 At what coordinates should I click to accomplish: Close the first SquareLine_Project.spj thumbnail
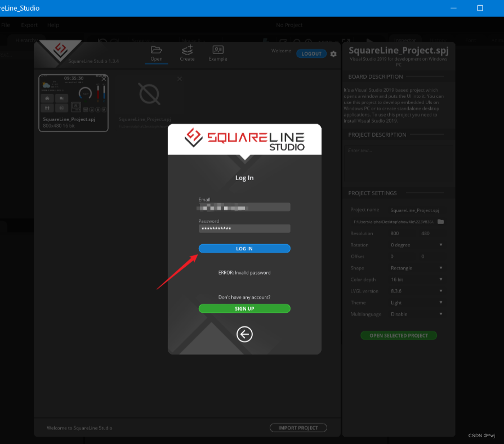coord(104,79)
